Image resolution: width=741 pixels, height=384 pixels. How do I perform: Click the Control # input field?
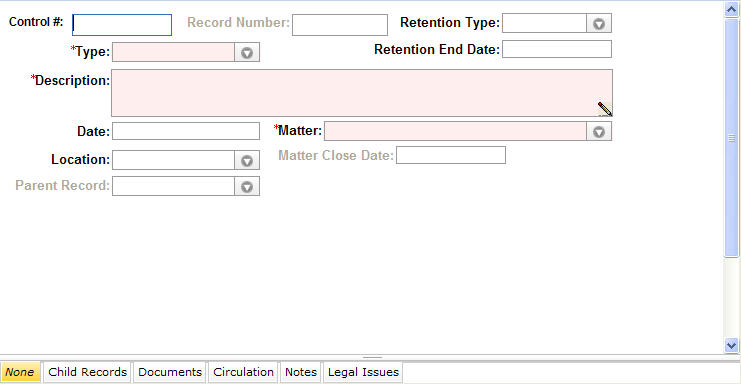point(122,25)
